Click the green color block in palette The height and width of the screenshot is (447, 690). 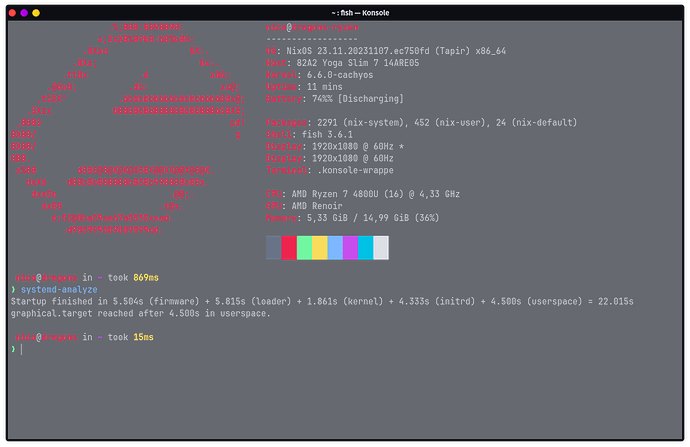click(304, 248)
